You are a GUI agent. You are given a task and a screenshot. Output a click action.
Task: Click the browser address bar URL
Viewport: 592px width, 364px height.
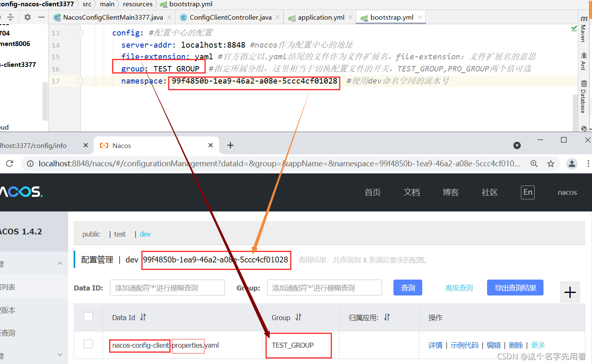pyautogui.click(x=279, y=164)
